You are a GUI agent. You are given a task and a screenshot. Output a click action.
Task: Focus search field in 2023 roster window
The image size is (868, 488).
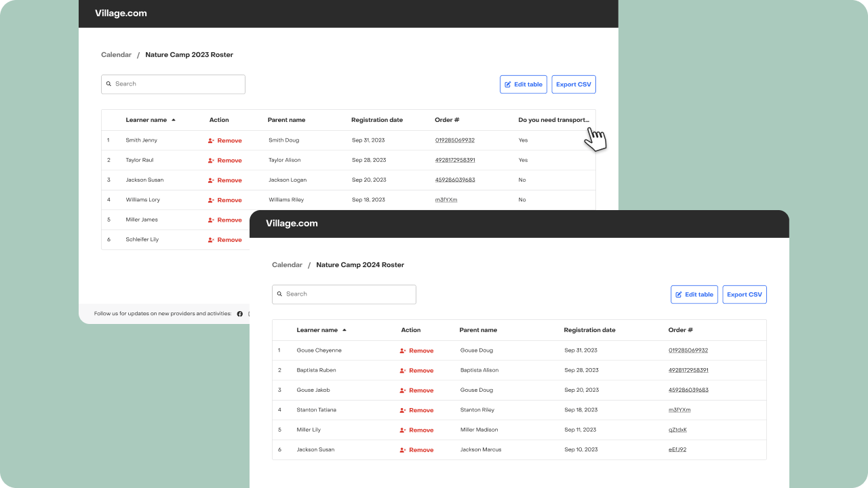click(173, 84)
